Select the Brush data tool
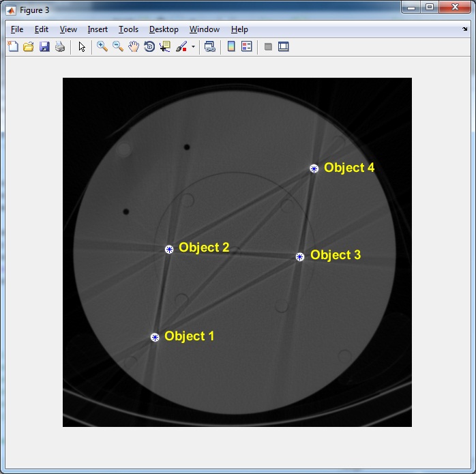476x474 pixels. (x=181, y=47)
